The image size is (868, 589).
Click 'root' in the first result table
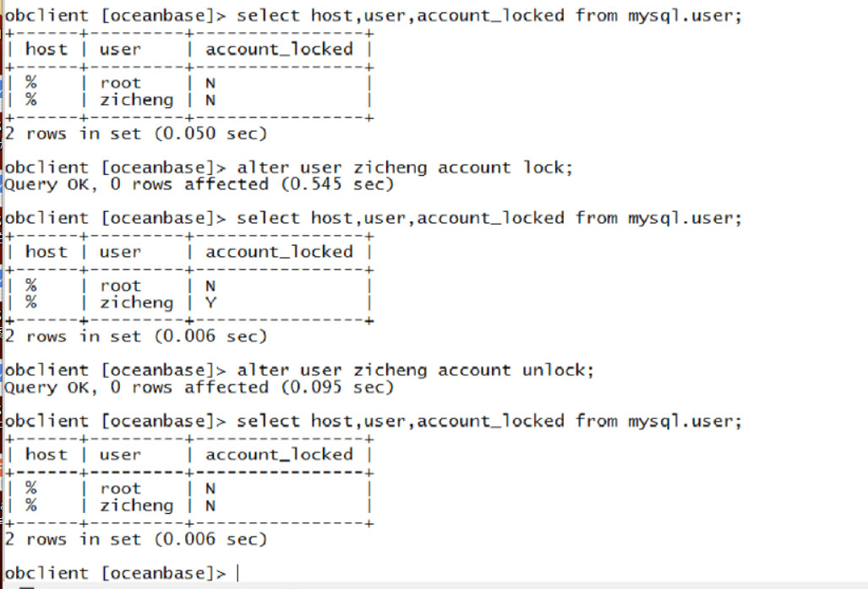point(121,83)
